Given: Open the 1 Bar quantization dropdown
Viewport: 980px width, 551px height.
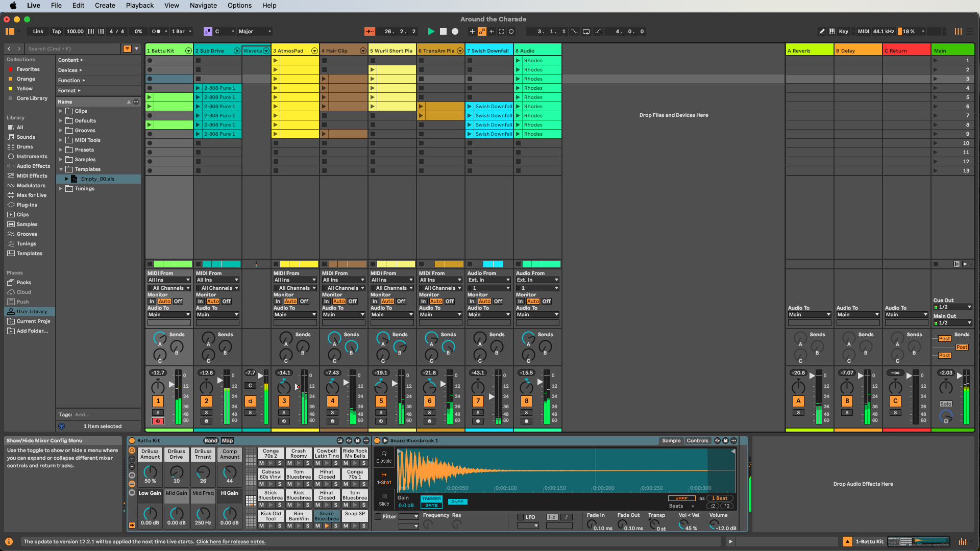Looking at the screenshot, I should tap(182, 32).
